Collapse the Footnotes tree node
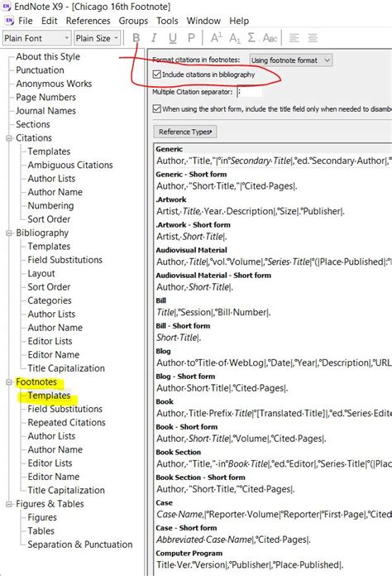 (x=9, y=382)
